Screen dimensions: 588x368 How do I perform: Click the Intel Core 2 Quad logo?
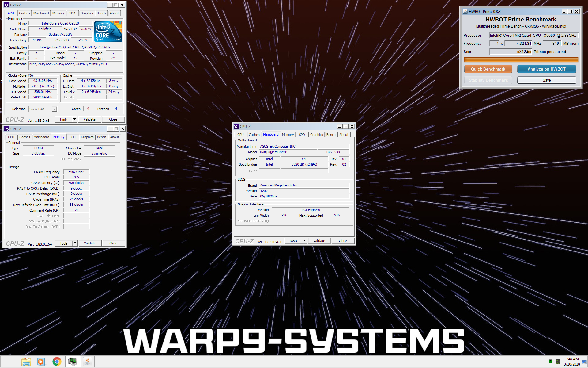tap(108, 31)
